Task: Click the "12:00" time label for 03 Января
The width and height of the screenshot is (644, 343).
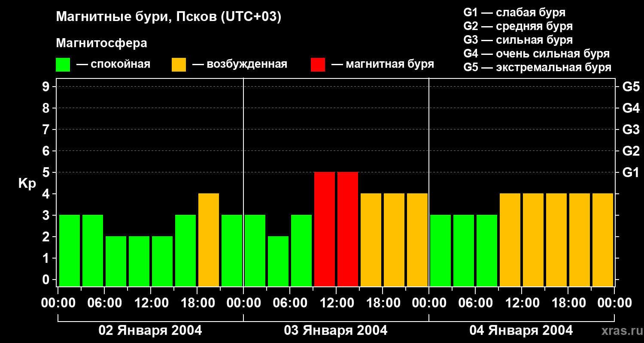Action: (336, 303)
